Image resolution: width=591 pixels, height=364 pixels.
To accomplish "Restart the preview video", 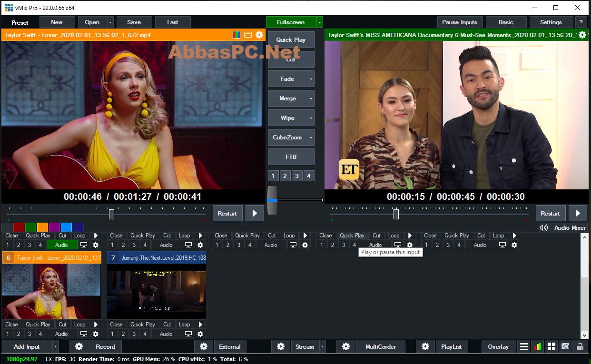I will tap(227, 213).
